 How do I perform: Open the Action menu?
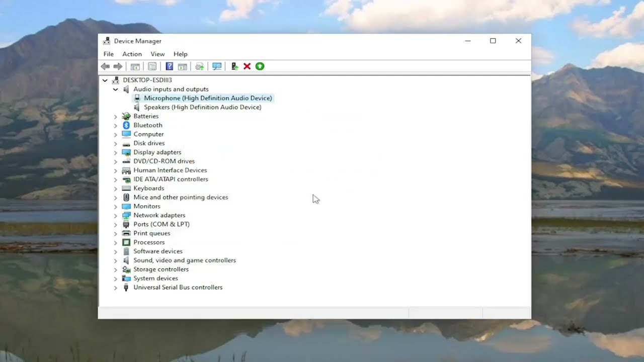(x=132, y=54)
